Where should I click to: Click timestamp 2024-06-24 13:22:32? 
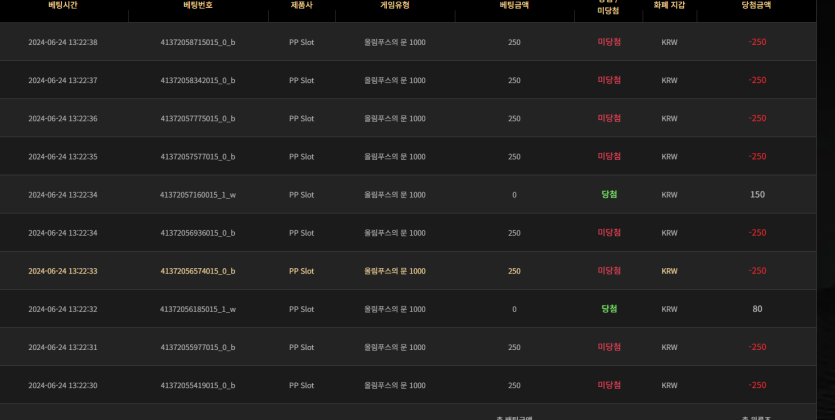pyautogui.click(x=63, y=309)
